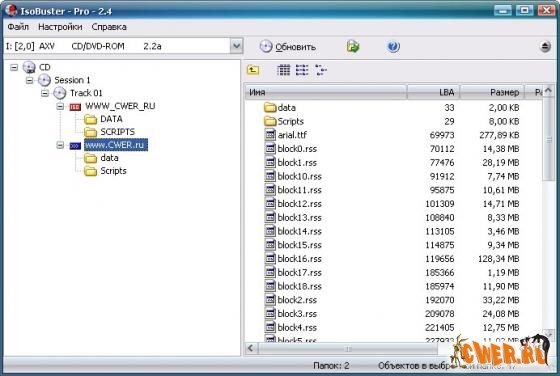This screenshot has height=376, width=560.
Task: Collapse the Track 01 node
Action: (x=45, y=93)
